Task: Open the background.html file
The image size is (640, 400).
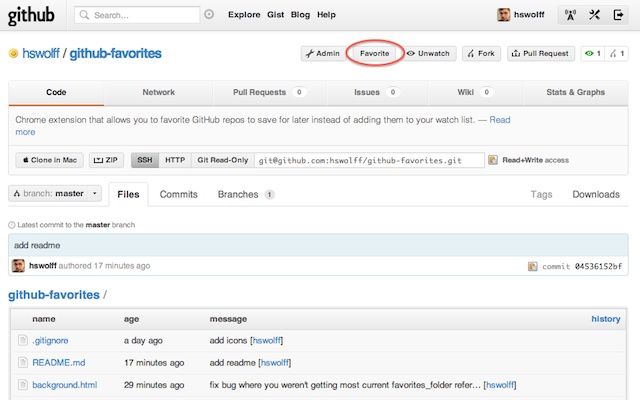Action: 64,384
